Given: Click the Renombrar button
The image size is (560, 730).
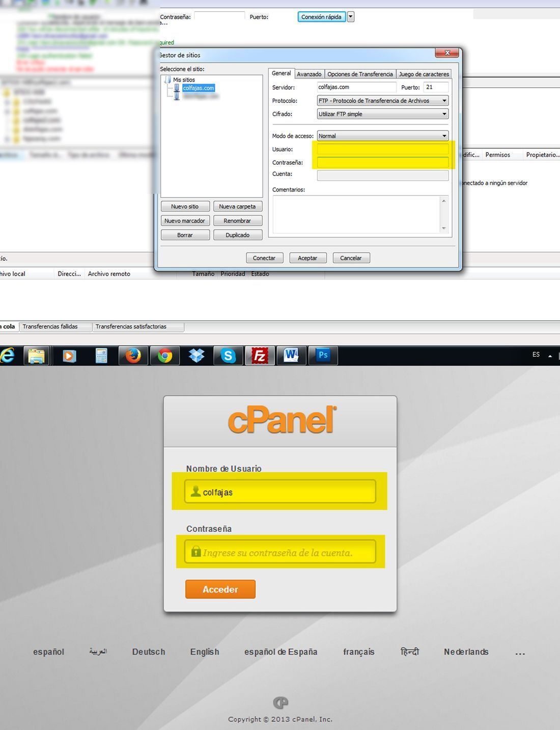Looking at the screenshot, I should [238, 221].
